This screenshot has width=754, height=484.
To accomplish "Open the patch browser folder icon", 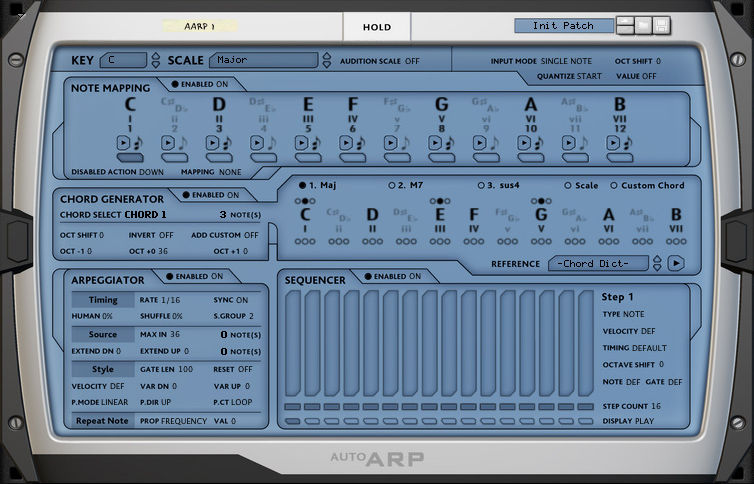I will 642,25.
